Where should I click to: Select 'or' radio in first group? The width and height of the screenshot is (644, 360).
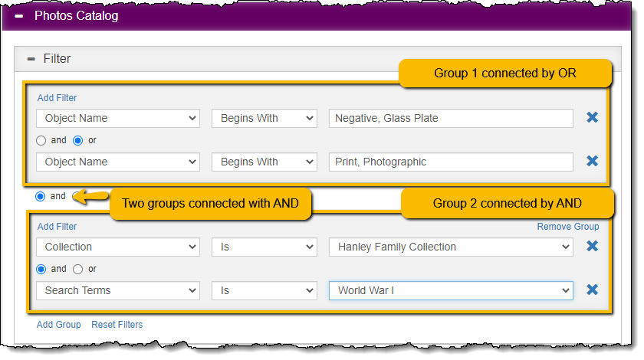77,141
